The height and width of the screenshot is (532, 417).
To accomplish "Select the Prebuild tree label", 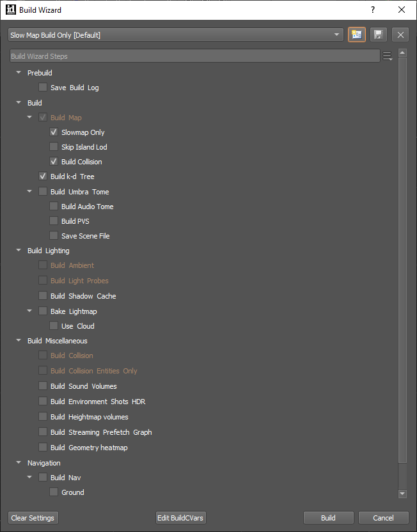I will (40, 73).
